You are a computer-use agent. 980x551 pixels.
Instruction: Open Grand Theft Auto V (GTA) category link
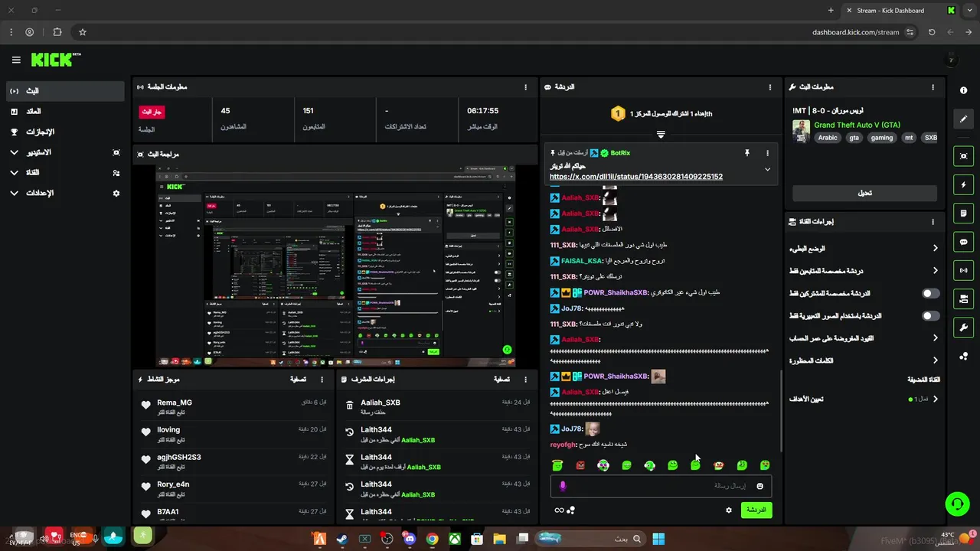[x=857, y=125]
